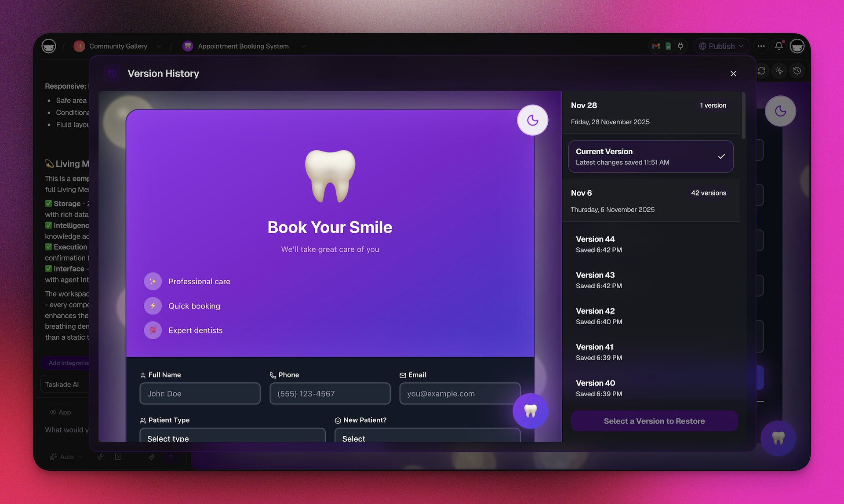Expand Appointment Booking System breadcrumb chevron
The width and height of the screenshot is (844, 504).
303,46
